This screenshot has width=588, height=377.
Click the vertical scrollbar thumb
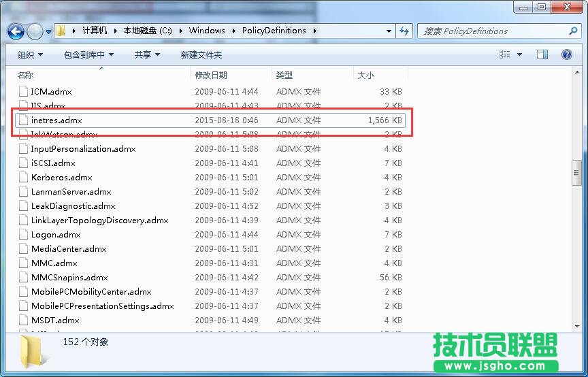point(577,173)
